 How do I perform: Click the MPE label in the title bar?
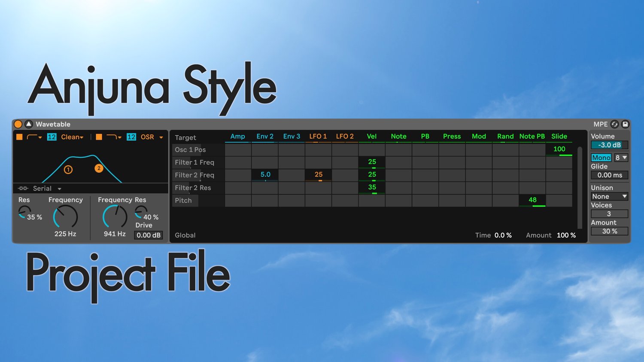point(600,124)
